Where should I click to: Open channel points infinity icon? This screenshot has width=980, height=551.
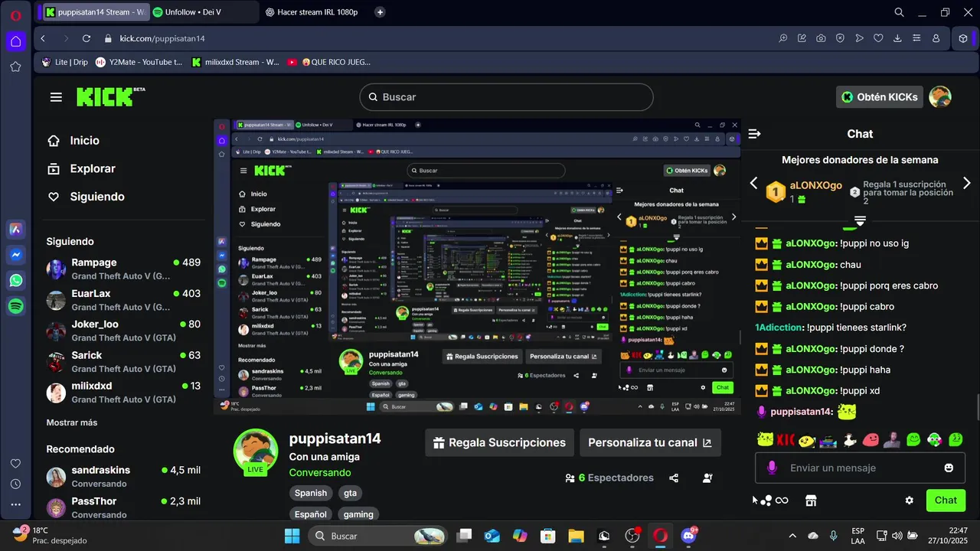(782, 500)
